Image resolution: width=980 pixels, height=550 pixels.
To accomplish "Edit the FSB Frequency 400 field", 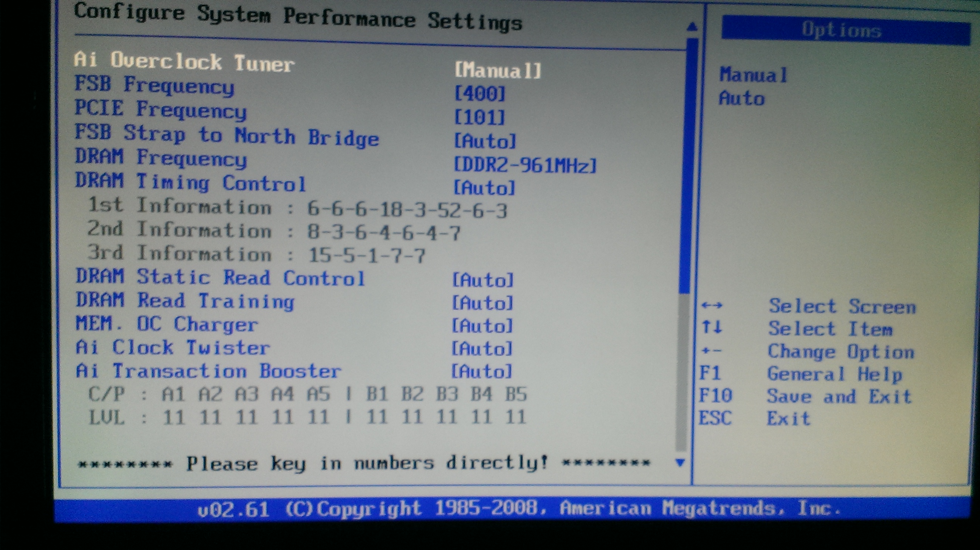I will pos(480,94).
